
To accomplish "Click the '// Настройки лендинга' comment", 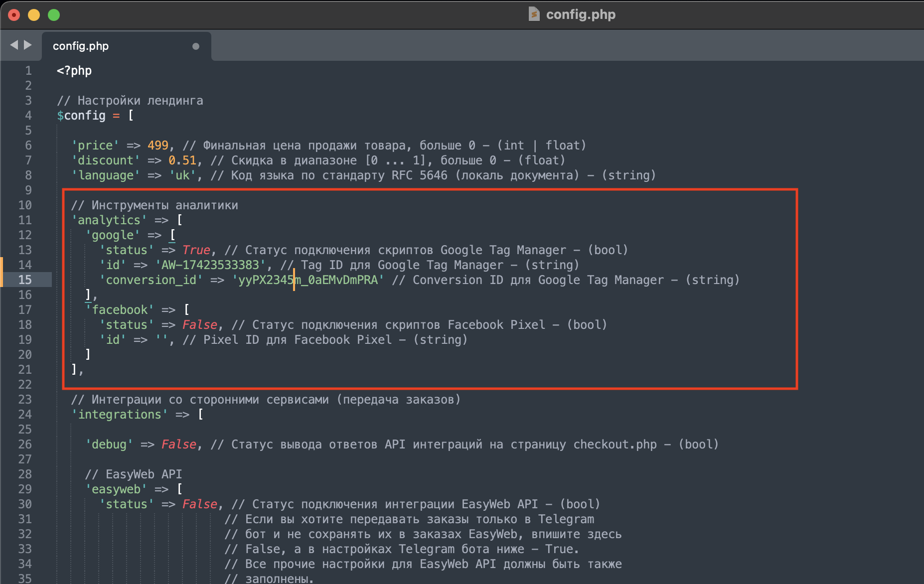I will (x=130, y=101).
